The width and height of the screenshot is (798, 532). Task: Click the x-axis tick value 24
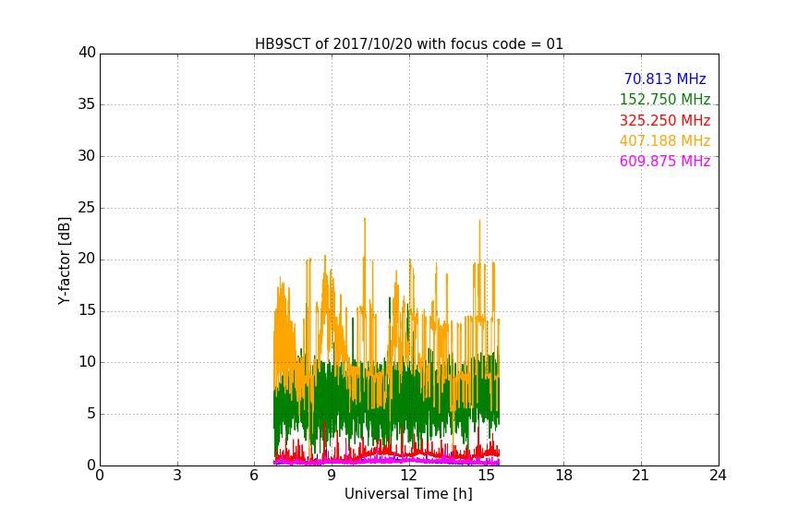718,476
